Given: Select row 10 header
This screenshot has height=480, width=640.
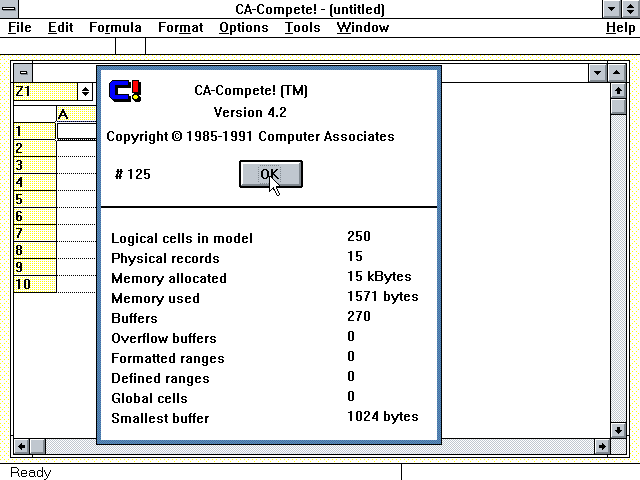Looking at the screenshot, I should 35,284.
